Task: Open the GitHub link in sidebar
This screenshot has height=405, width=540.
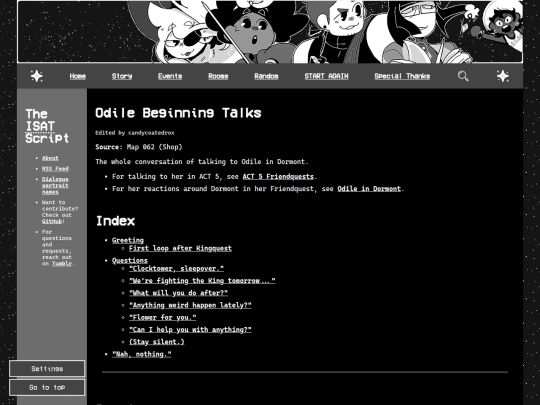Action: pyautogui.click(x=52, y=221)
